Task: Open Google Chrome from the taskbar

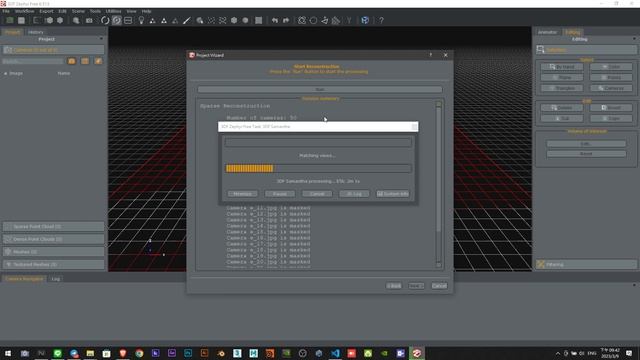Action: click(139, 353)
